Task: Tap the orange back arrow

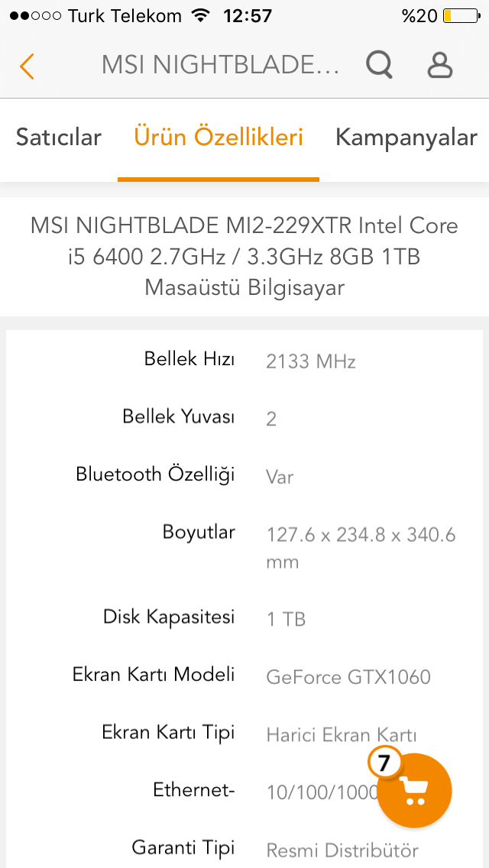Action: [x=27, y=66]
